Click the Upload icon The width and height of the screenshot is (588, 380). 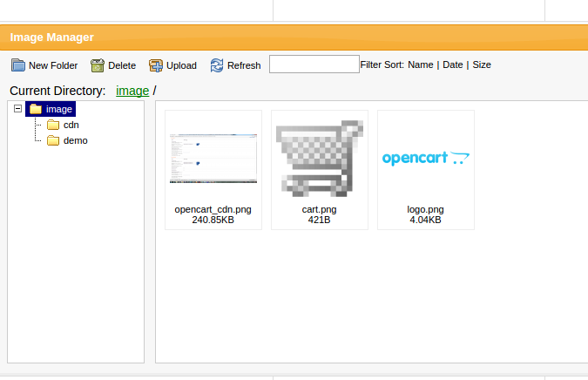156,65
